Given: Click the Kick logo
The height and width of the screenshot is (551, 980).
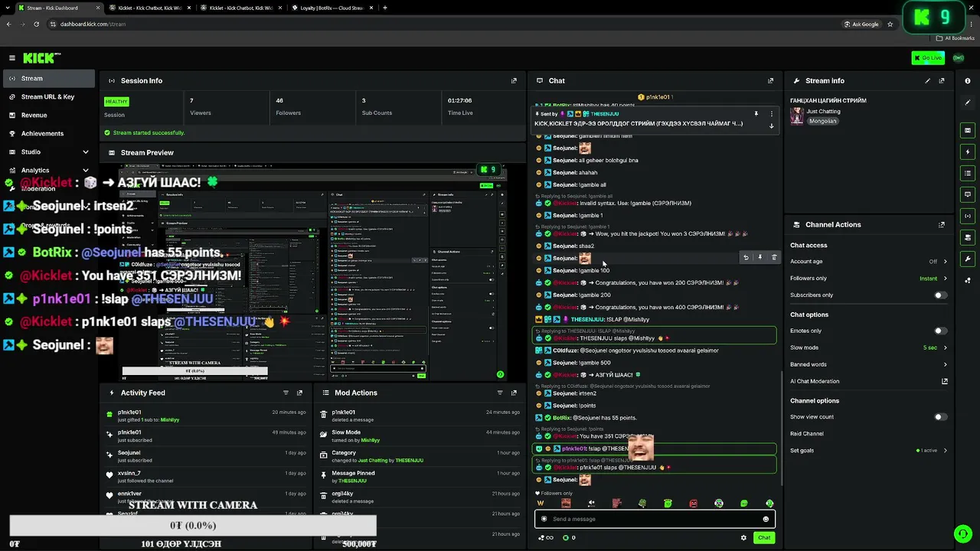Looking at the screenshot, I should point(41,58).
